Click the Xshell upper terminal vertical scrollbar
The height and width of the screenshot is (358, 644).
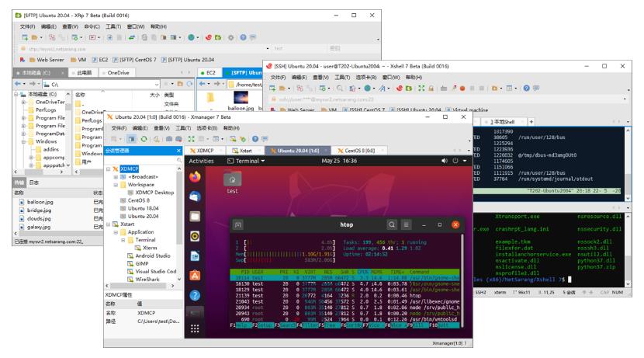628,165
